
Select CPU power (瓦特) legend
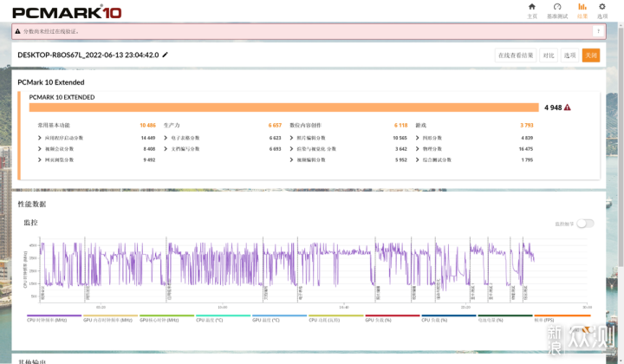(x=336, y=318)
